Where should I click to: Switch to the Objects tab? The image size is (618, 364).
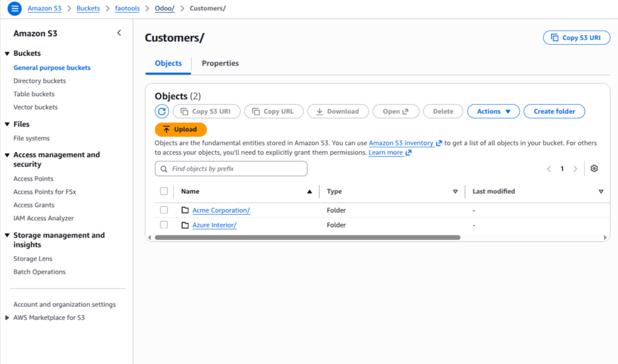coord(168,63)
